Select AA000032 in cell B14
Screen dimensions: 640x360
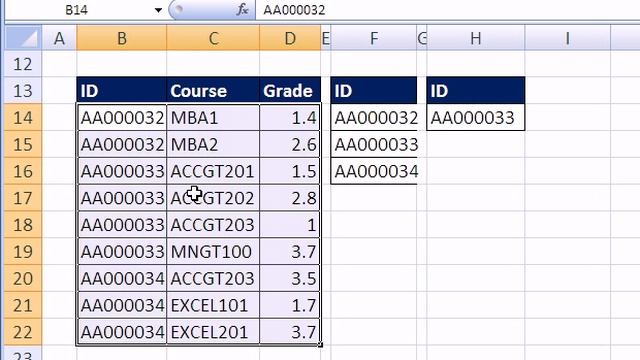click(122, 118)
